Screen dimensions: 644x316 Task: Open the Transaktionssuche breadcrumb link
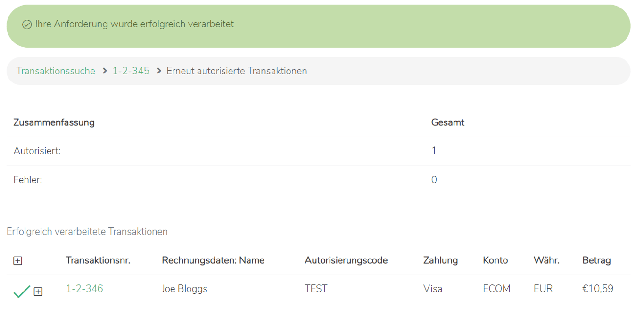tap(56, 71)
